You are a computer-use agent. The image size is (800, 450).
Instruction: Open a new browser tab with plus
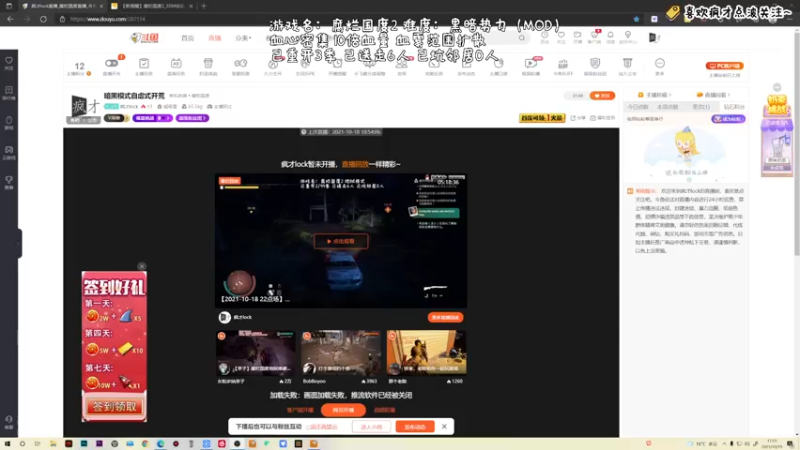click(x=204, y=6)
